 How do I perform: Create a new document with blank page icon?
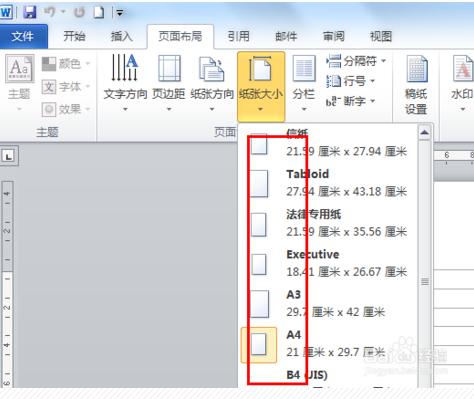point(99,12)
